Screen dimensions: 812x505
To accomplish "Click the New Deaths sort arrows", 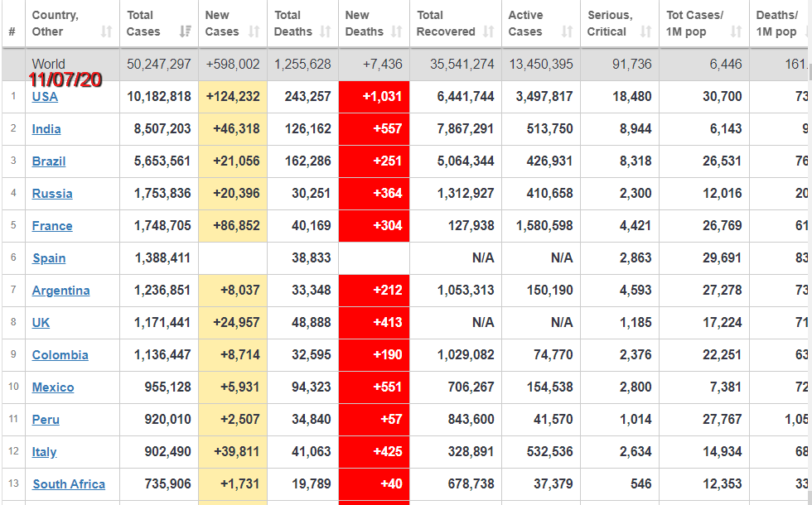I will click(x=396, y=31).
